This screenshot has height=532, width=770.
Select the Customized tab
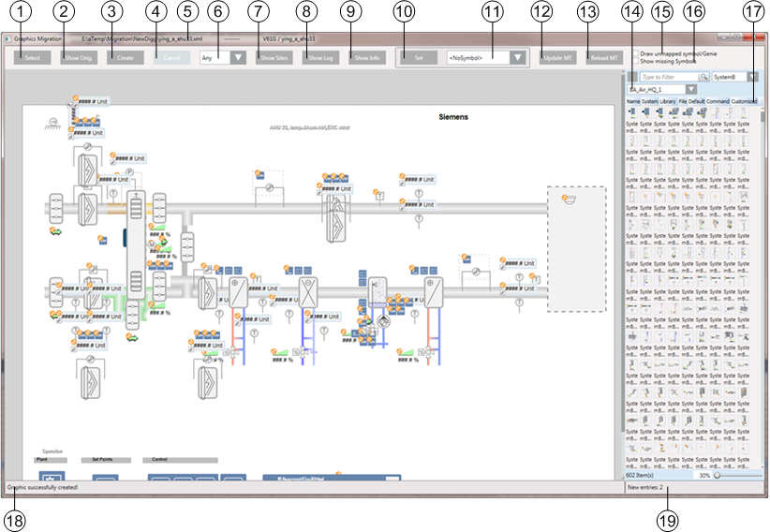click(x=744, y=101)
